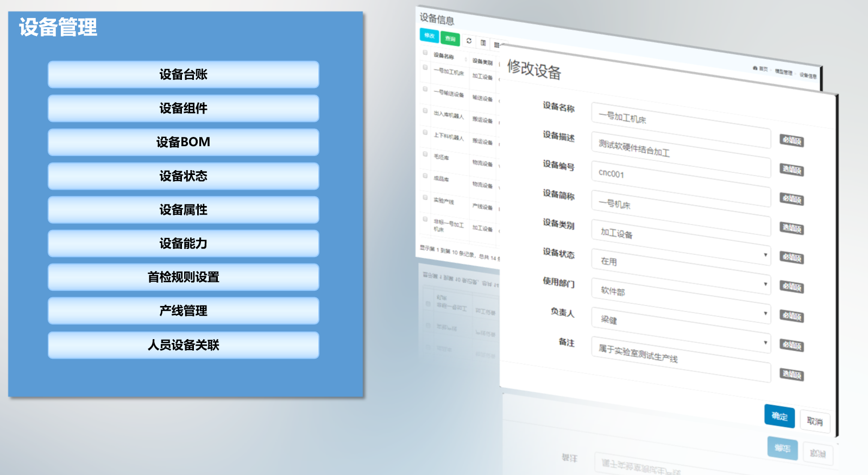Click the field containing 属于实验室测试生产线
This screenshot has height=475, width=868.
pyautogui.click(x=681, y=359)
